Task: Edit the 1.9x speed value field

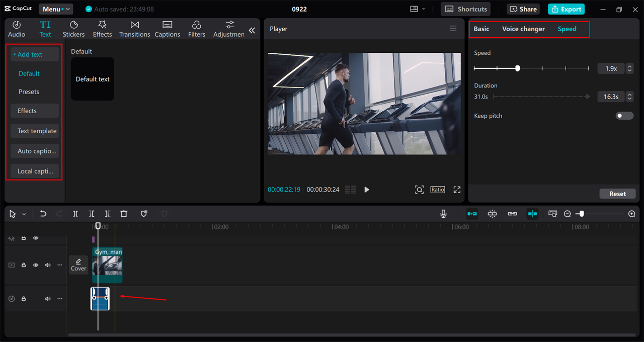Action: (x=611, y=68)
